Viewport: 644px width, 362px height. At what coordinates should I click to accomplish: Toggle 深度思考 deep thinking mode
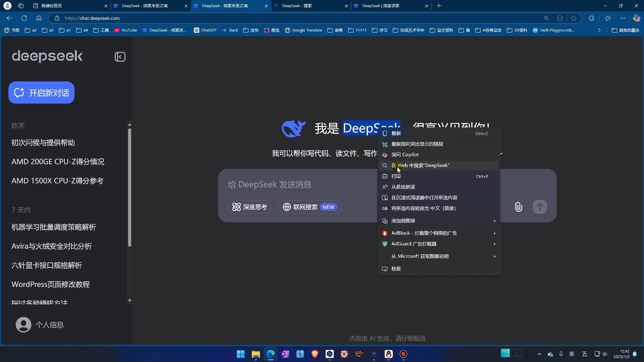click(250, 207)
